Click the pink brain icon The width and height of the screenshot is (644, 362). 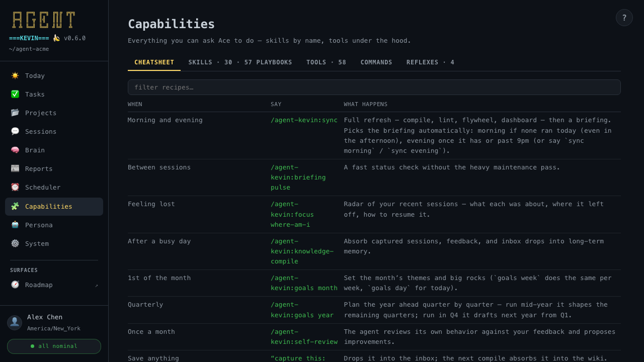(x=15, y=150)
